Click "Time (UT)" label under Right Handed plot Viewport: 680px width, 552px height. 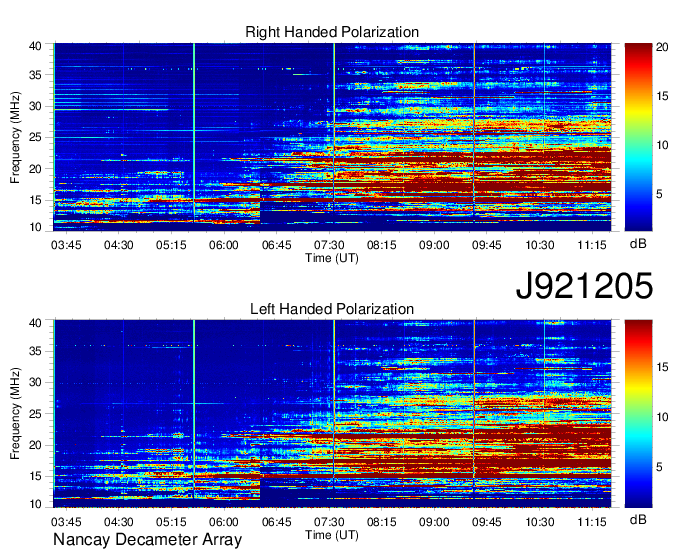332,258
